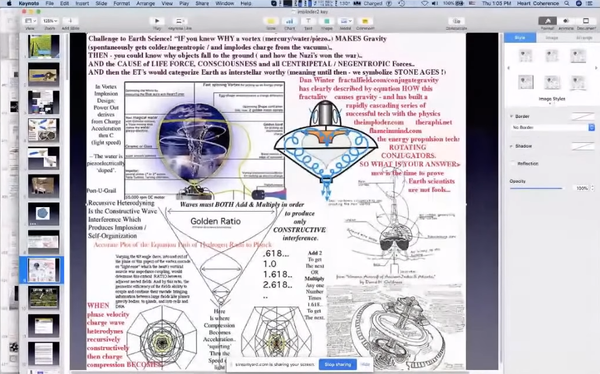Click the Opacity 100% value field
The width and height of the screenshot is (600, 374).
tap(581, 188)
